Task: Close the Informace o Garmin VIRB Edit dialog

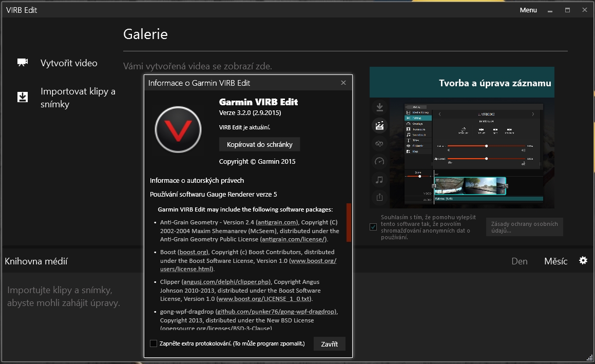Action: 343,83
